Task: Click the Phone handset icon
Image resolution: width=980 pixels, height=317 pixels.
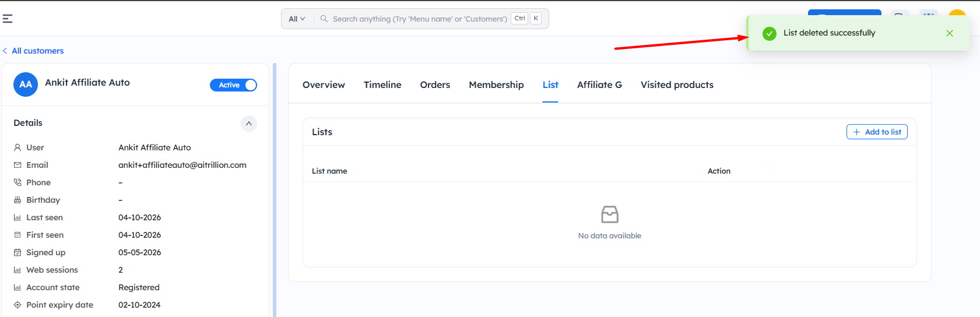Action: coord(17,182)
